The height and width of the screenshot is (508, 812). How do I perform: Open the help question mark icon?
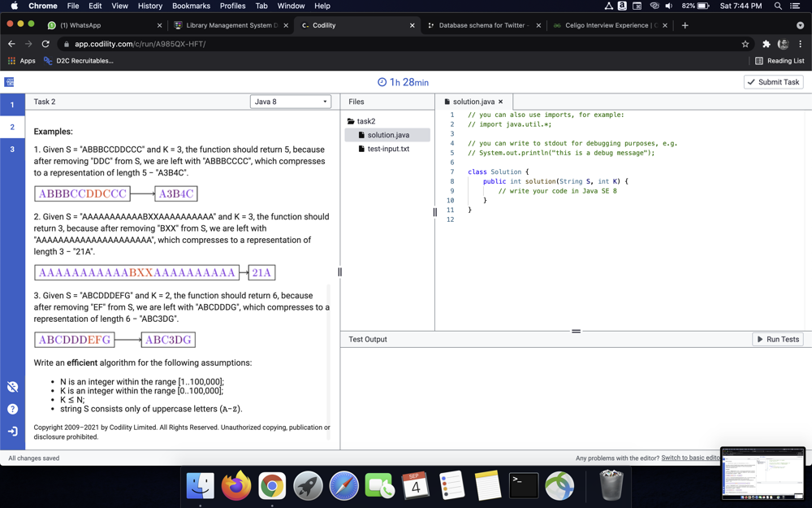(12, 409)
